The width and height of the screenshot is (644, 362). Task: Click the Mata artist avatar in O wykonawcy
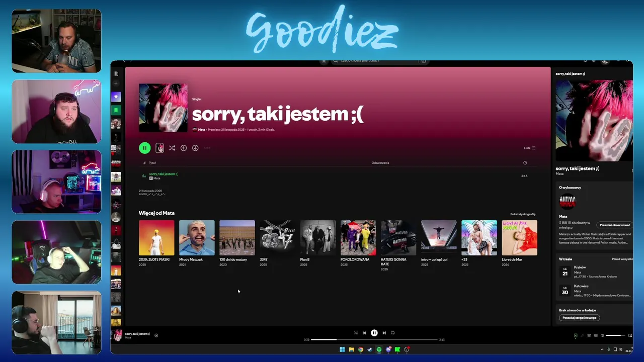point(567,201)
